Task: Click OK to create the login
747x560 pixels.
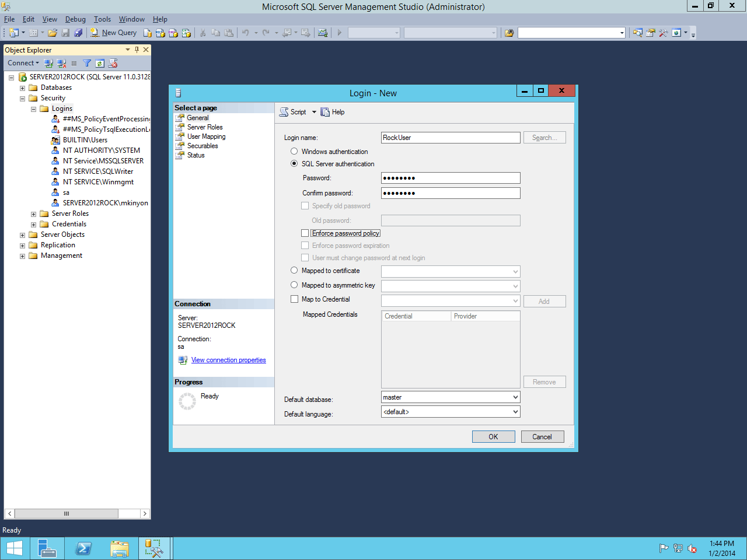Action: (493, 436)
